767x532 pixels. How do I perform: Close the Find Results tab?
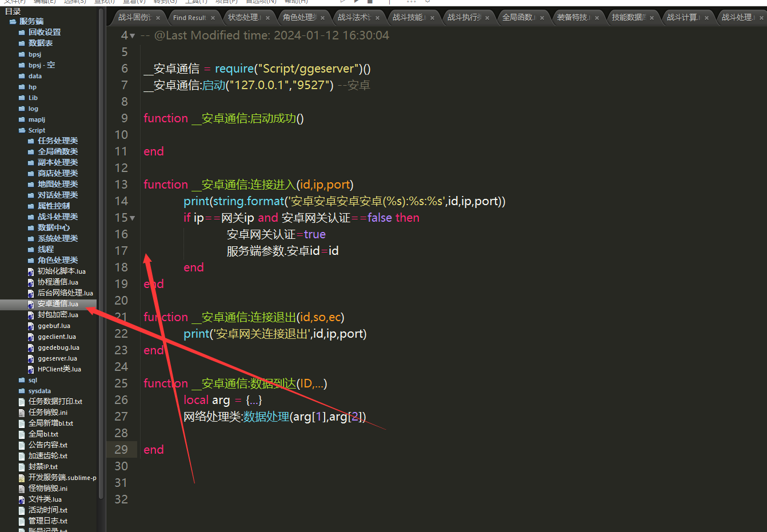(x=213, y=18)
